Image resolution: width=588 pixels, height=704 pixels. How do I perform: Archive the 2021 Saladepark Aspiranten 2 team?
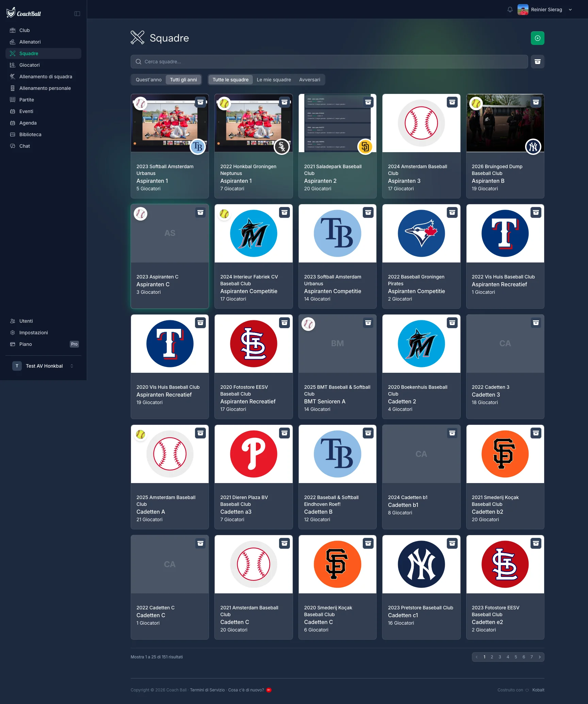pos(368,102)
